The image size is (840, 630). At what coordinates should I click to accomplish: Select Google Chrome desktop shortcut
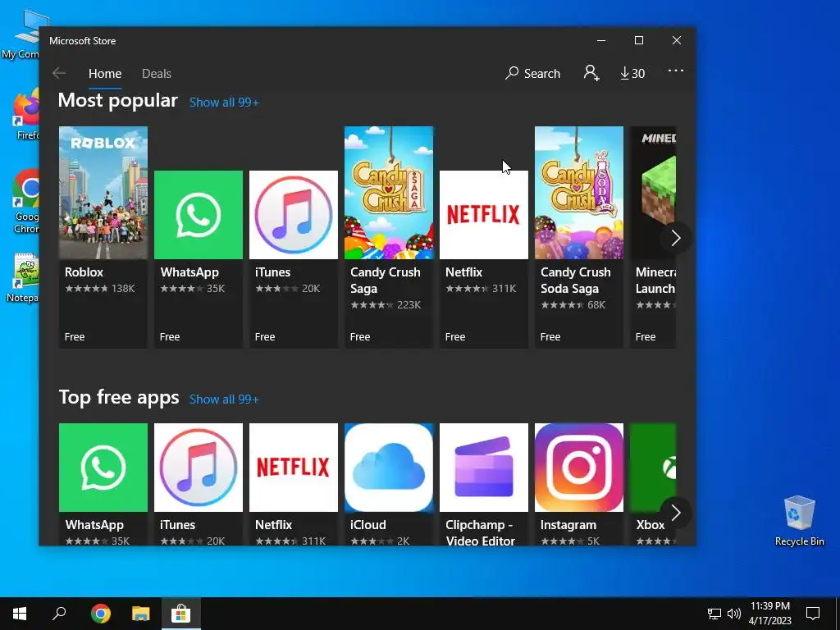[x=26, y=202]
